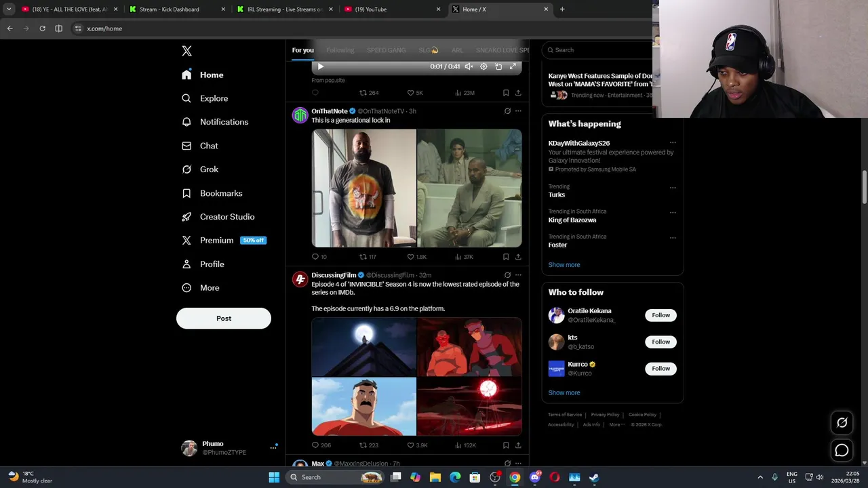Open Home in the sidebar
Screen dimensions: 868x488
pyautogui.click(x=203, y=75)
